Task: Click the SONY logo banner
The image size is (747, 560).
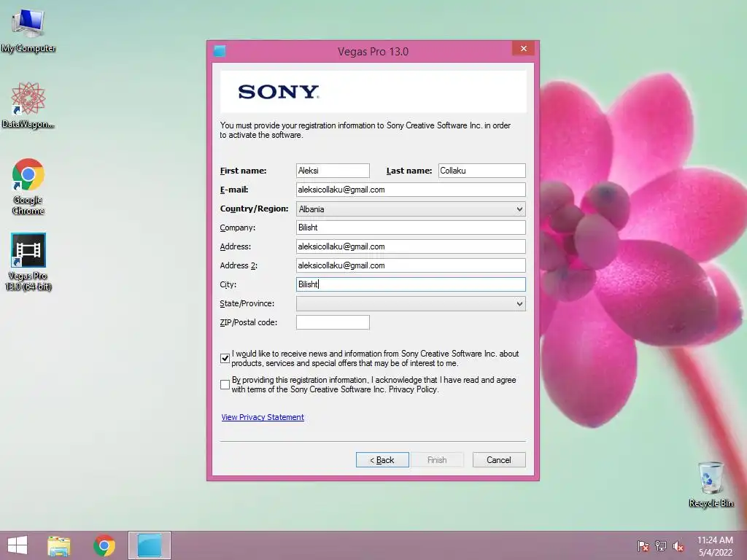Action: click(373, 91)
